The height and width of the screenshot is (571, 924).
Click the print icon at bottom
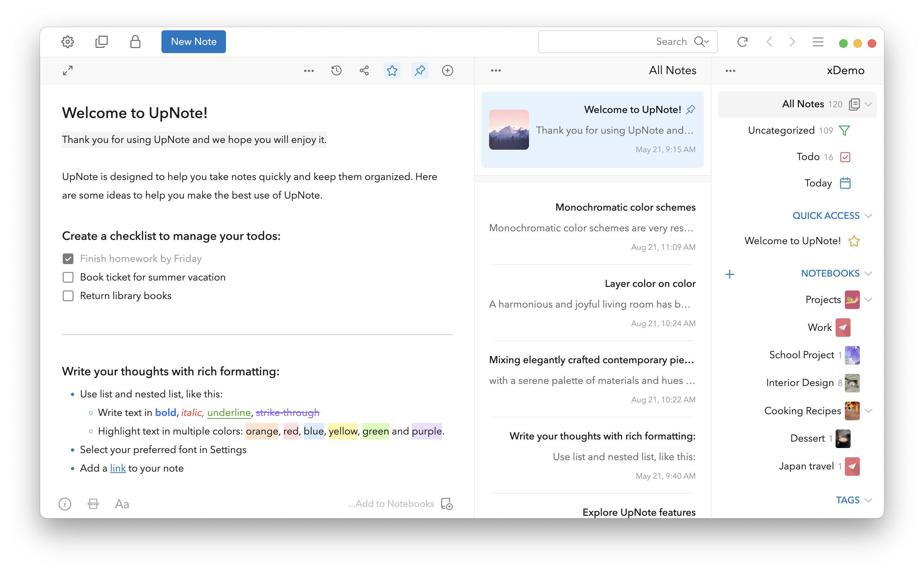[93, 504]
